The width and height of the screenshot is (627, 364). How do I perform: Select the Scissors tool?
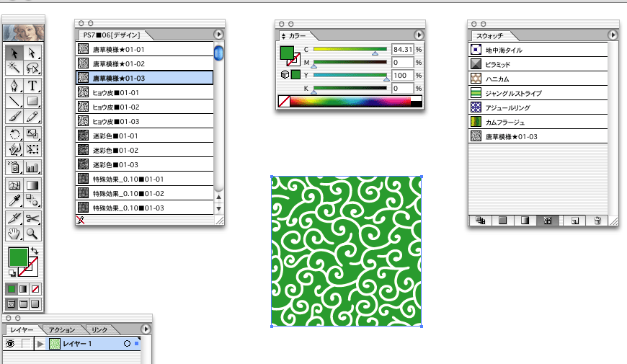pyautogui.click(x=32, y=218)
